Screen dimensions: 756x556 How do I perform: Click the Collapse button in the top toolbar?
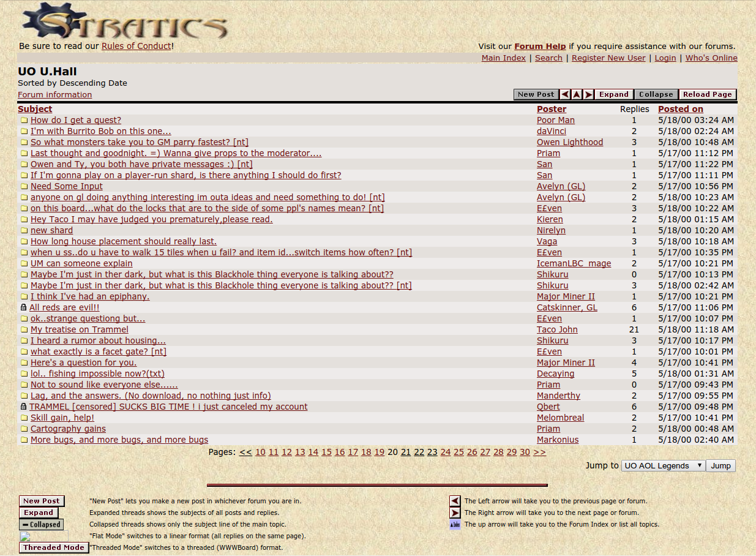point(656,94)
